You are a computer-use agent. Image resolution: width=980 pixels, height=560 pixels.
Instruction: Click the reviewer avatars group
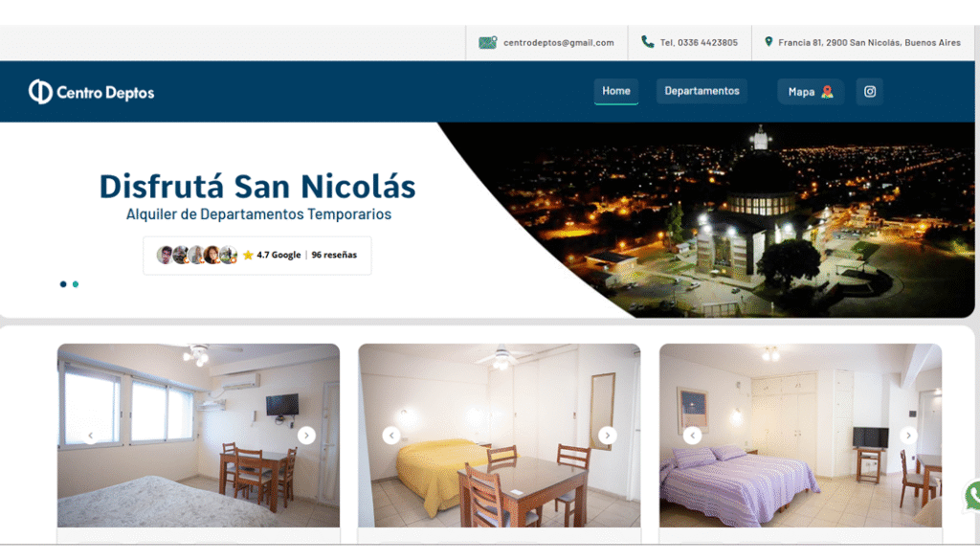[x=196, y=256]
